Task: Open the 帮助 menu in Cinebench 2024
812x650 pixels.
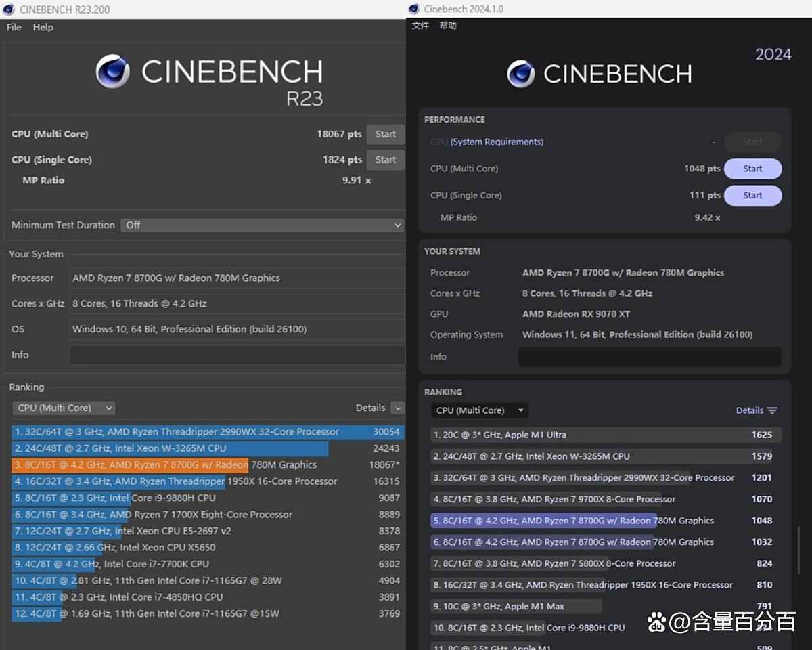Action: (448, 26)
